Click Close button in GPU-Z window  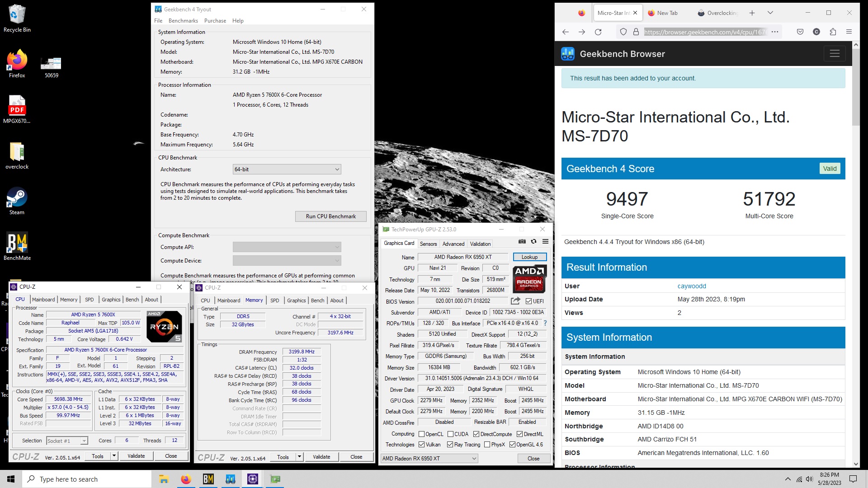(x=533, y=458)
